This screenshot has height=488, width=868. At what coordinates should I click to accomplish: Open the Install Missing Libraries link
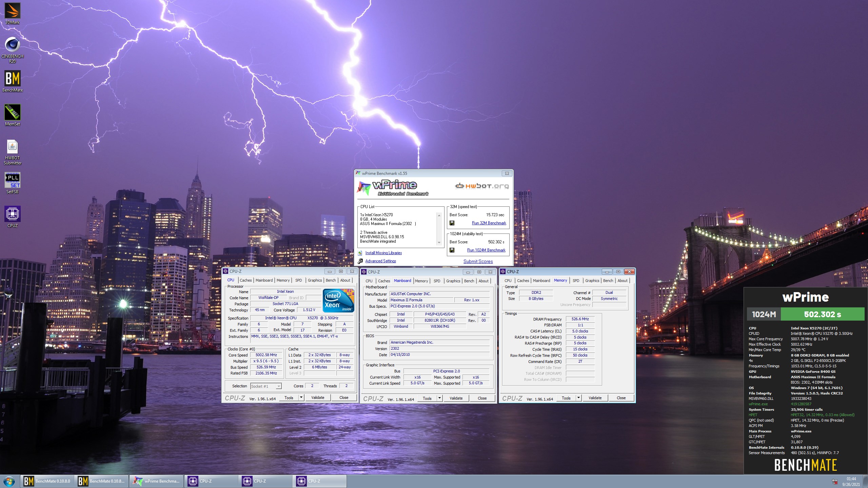point(383,253)
